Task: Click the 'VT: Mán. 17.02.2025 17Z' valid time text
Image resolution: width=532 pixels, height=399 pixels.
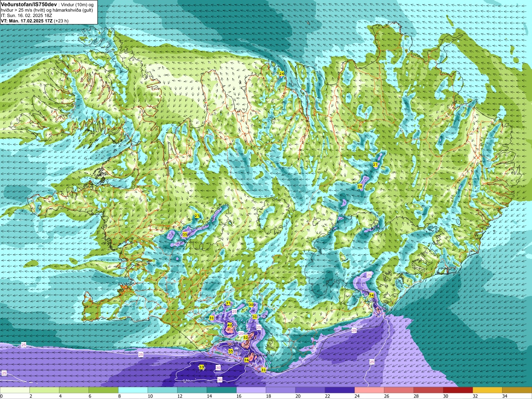Action: coord(27,21)
